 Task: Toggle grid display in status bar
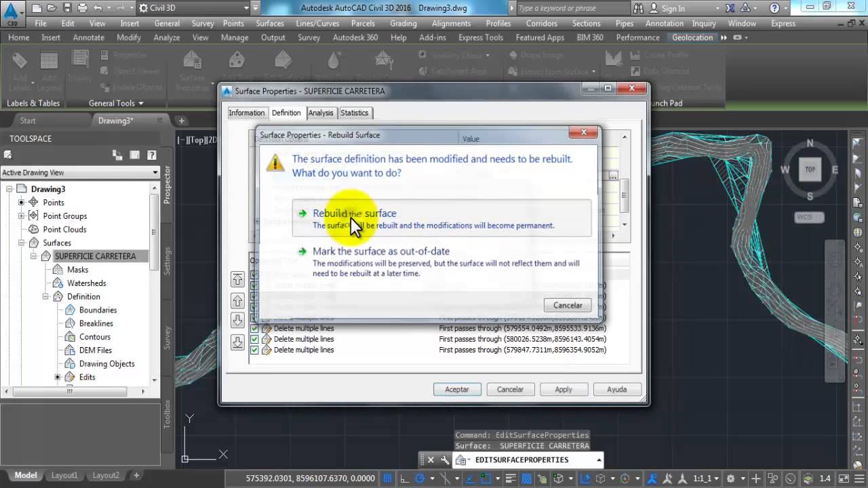pos(388,478)
